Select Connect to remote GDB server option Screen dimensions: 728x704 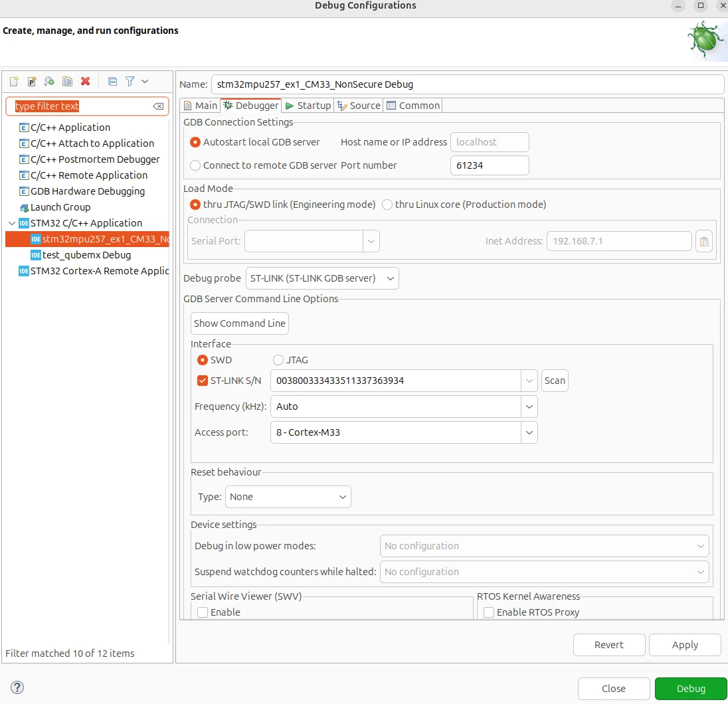coord(195,165)
